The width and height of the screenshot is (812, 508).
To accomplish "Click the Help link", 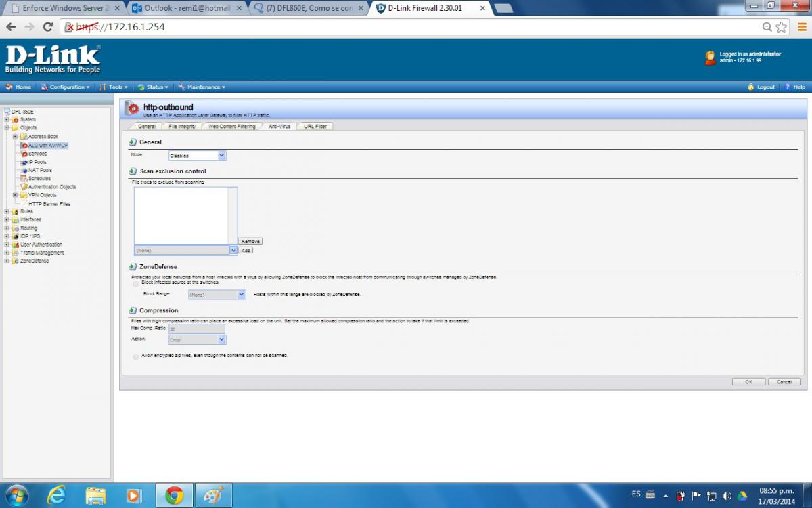I will tap(795, 87).
